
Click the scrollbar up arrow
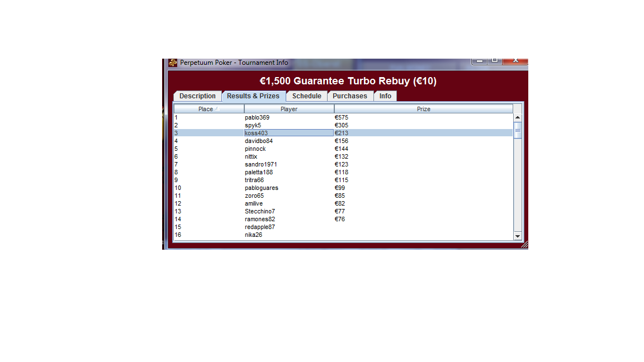pyautogui.click(x=517, y=117)
